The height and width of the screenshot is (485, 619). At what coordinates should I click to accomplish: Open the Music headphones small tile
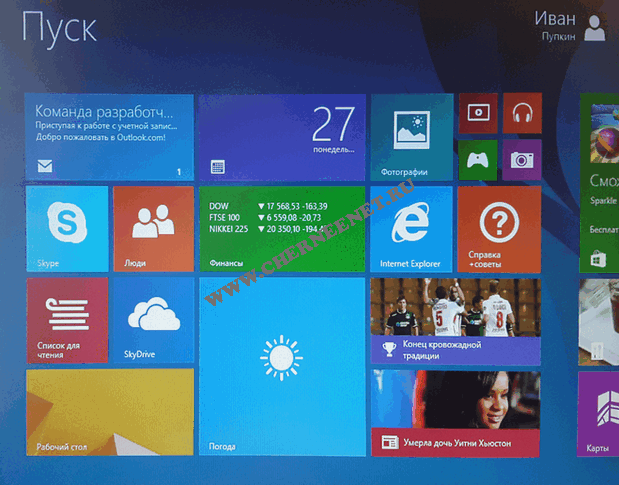pyautogui.click(x=521, y=113)
